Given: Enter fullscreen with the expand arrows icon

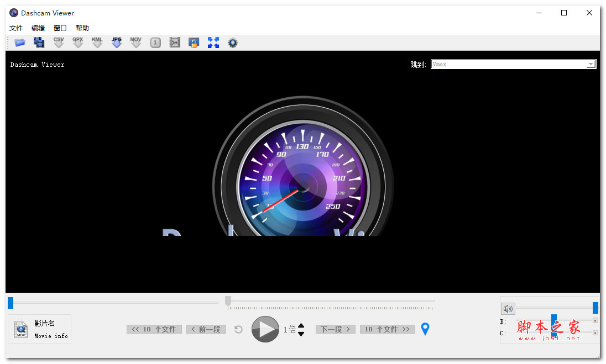Looking at the screenshot, I should pyautogui.click(x=213, y=42).
